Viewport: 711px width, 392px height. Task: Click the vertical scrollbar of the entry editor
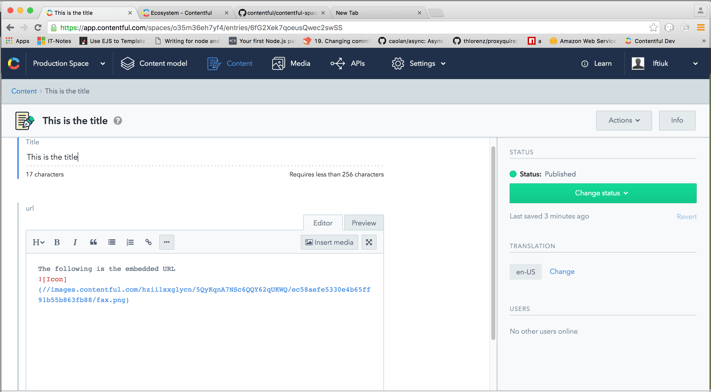tap(493, 243)
